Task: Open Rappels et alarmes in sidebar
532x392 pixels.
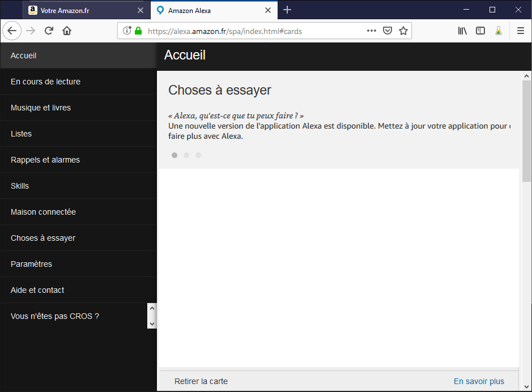Action: tap(45, 160)
